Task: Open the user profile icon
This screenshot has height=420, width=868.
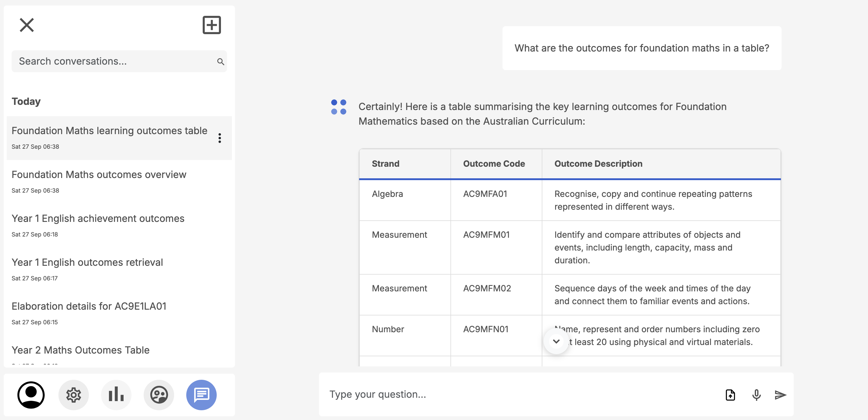Action: (x=31, y=395)
